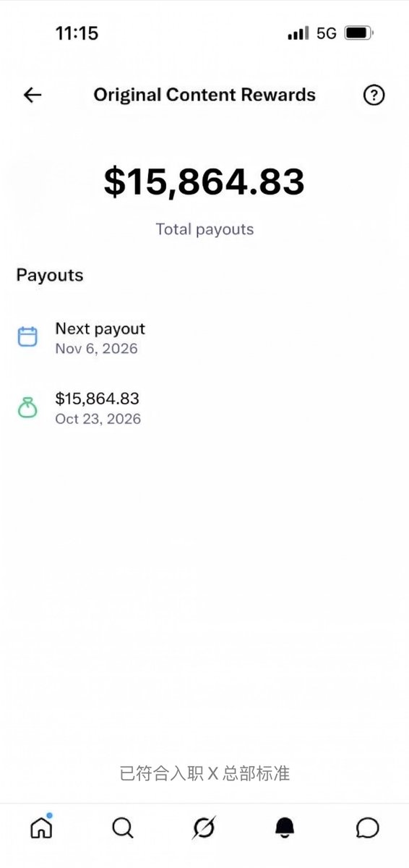Open the Search magnifier icon
The height and width of the screenshot is (868, 409).
click(x=123, y=827)
